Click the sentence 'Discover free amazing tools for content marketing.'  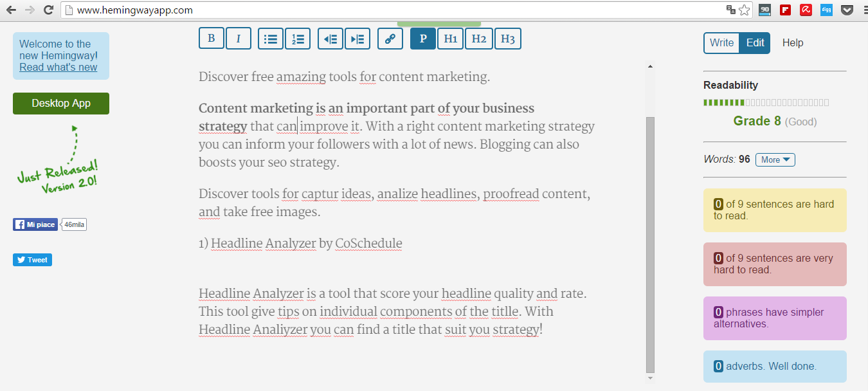[344, 77]
